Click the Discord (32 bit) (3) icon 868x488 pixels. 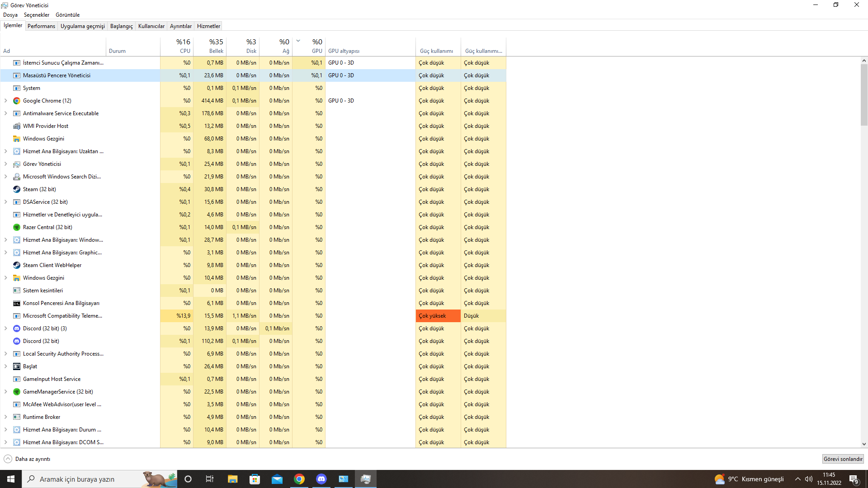coord(17,328)
